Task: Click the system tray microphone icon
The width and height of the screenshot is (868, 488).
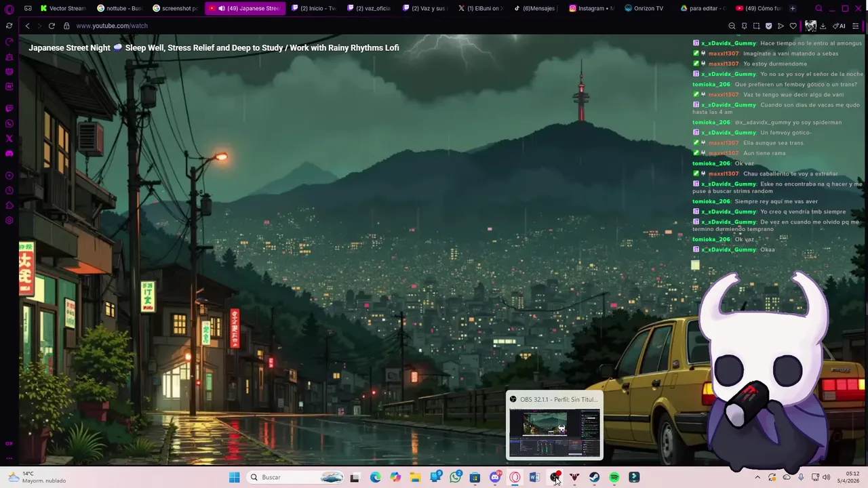Action: pos(801,477)
